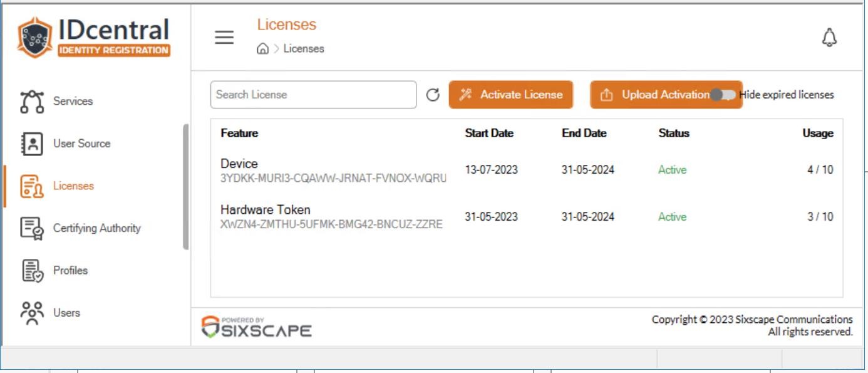This screenshot has height=373, width=868.
Task: Click the refresh licenses icon
Action: point(433,95)
